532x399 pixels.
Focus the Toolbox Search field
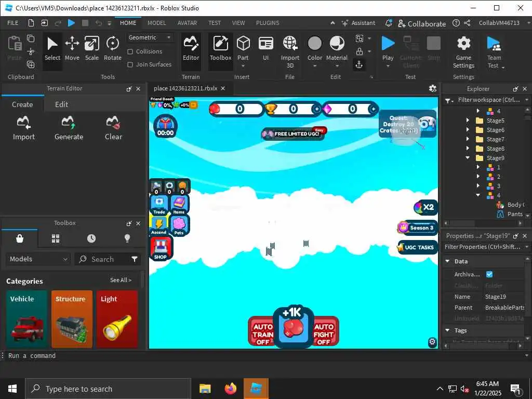pos(102,259)
